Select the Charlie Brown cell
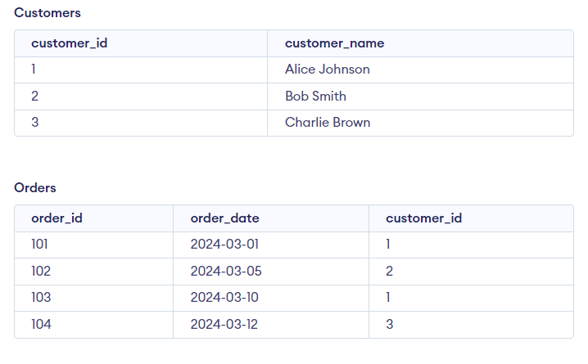Viewport: 588px width, 364px height. tap(328, 123)
